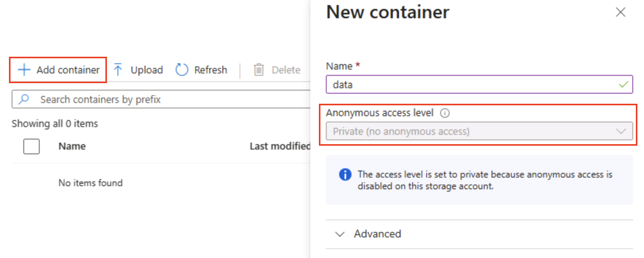This screenshot has height=258, width=644.
Task: Click Refresh in the toolbar
Action: coord(210,70)
